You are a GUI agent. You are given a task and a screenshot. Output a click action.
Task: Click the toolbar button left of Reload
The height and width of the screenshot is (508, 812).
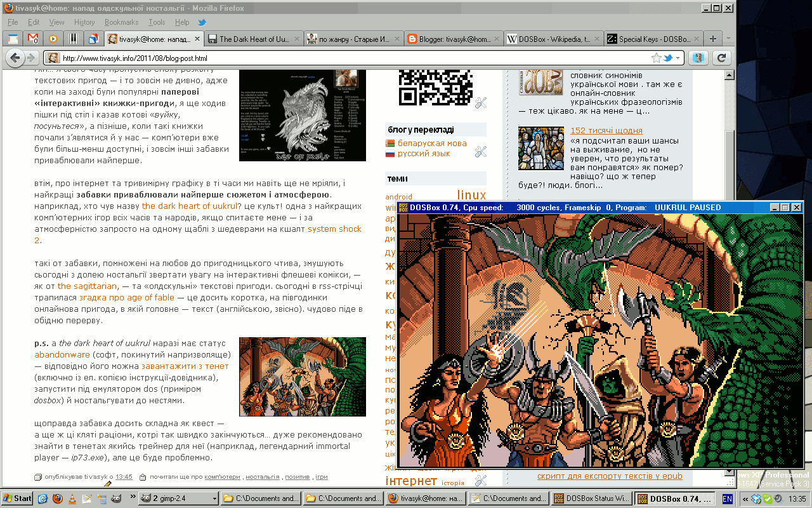(x=699, y=58)
